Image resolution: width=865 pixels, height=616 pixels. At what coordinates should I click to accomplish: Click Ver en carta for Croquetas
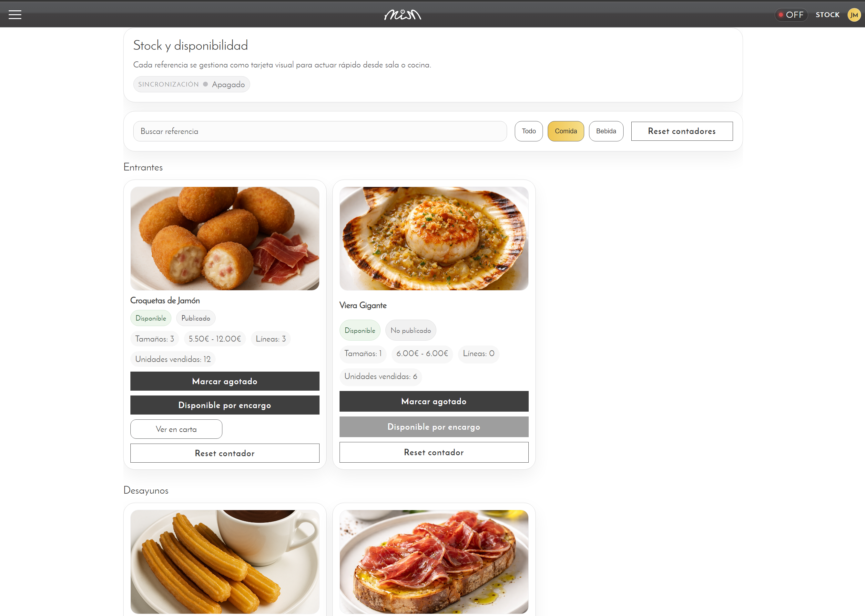[x=176, y=429]
